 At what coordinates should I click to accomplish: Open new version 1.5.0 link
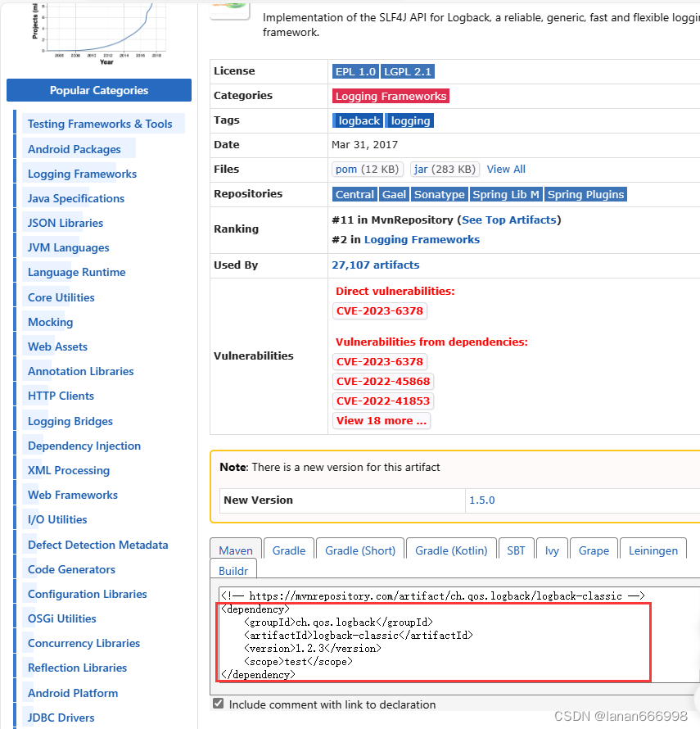pyautogui.click(x=482, y=500)
